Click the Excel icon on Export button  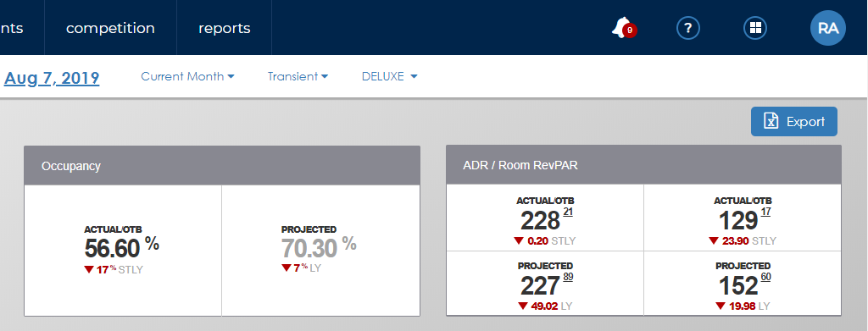pyautogui.click(x=771, y=121)
